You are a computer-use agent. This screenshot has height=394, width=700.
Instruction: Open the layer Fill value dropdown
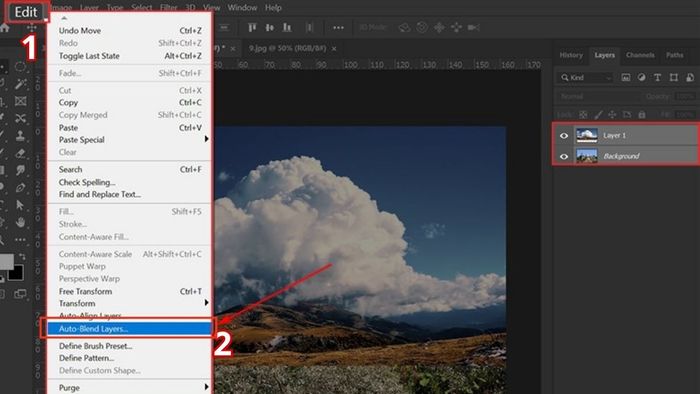click(686, 115)
